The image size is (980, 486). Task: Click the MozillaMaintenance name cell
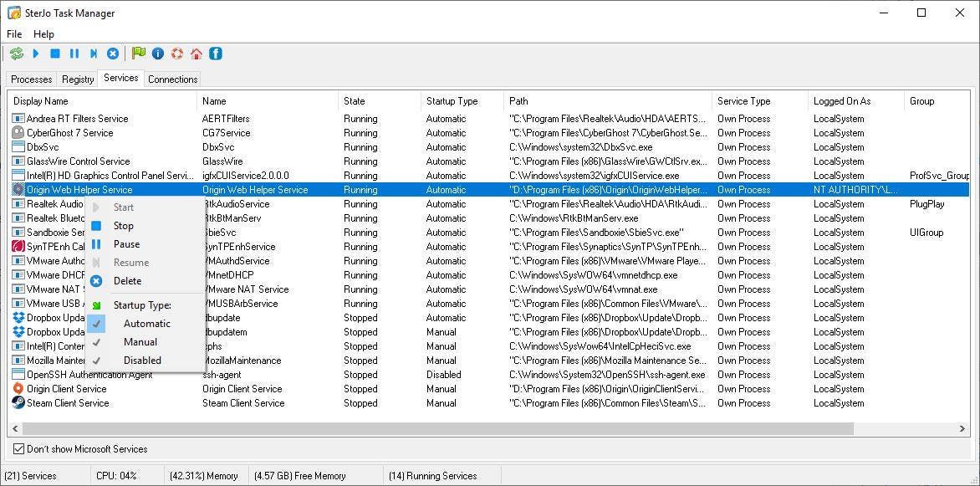click(x=242, y=361)
